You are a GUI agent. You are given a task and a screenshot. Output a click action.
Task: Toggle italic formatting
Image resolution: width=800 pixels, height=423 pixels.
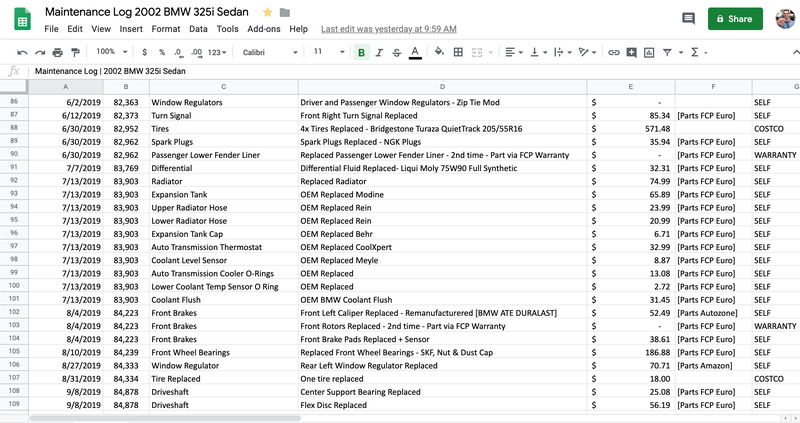click(x=379, y=52)
